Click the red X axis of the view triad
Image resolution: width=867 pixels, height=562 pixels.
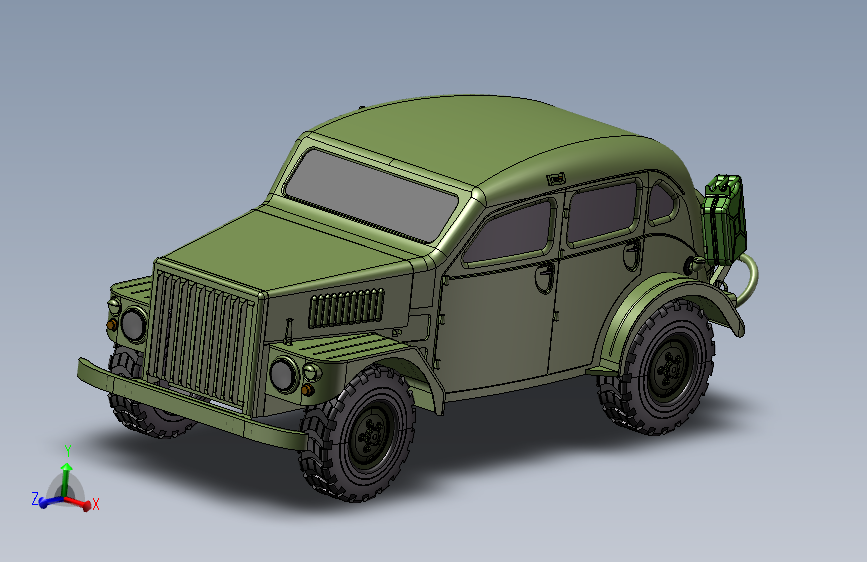pyautogui.click(x=78, y=502)
